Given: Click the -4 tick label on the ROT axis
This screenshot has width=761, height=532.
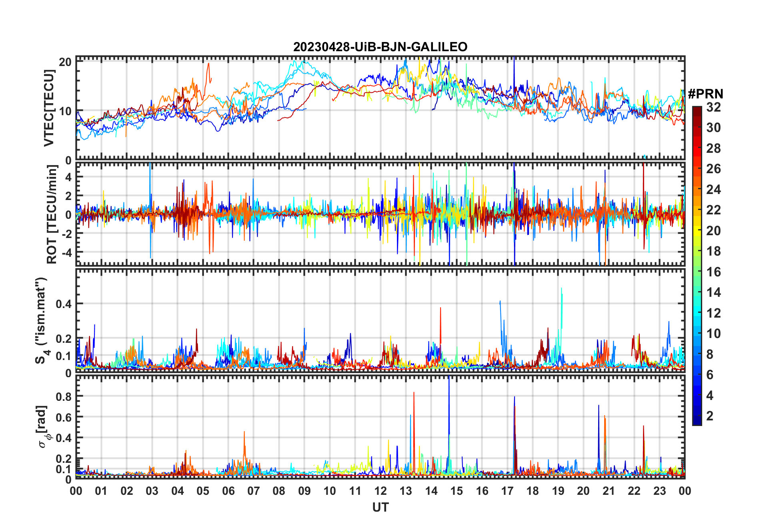Looking at the screenshot, I should (x=66, y=253).
